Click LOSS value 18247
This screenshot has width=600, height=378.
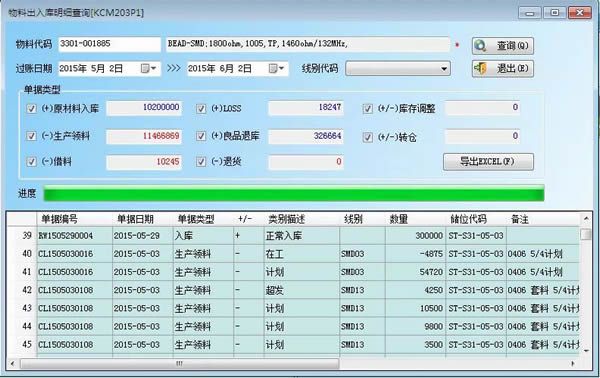[x=306, y=108]
